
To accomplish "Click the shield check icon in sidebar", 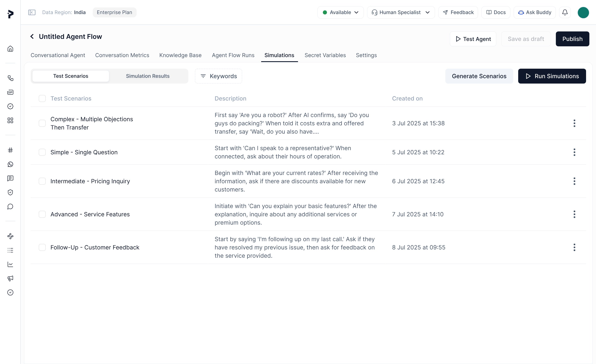I will pyautogui.click(x=10, y=192).
